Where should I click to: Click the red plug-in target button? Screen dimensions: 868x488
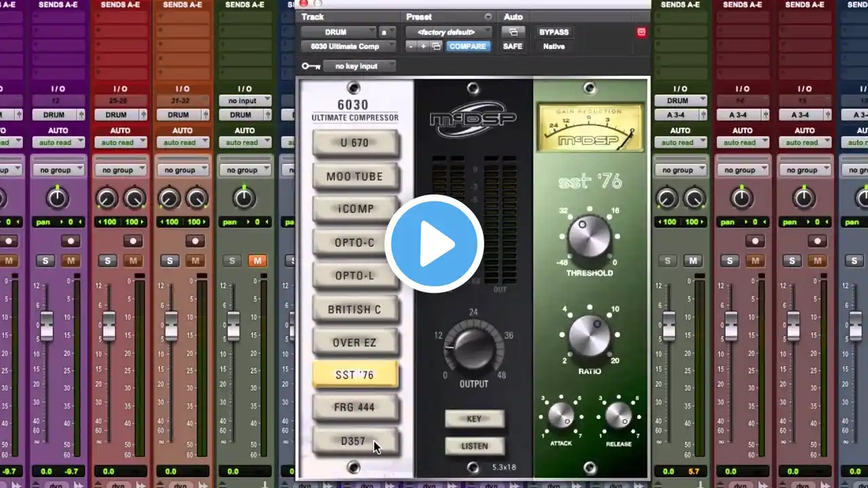point(642,32)
